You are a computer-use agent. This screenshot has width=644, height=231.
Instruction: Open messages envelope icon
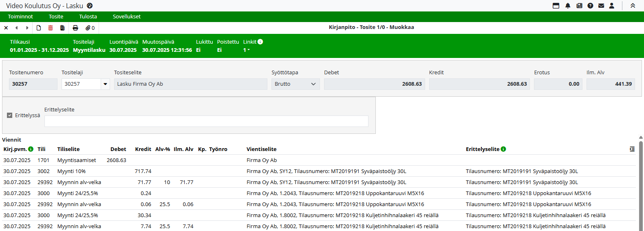[601, 6]
